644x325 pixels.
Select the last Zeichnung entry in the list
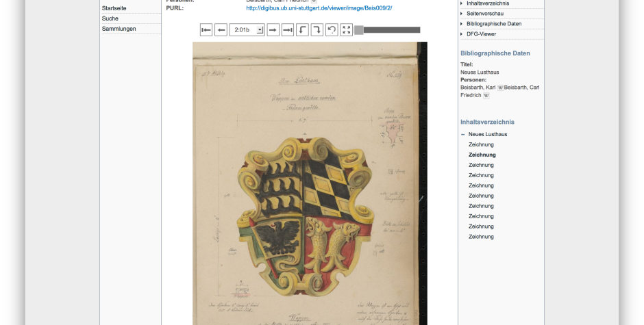[x=481, y=237]
